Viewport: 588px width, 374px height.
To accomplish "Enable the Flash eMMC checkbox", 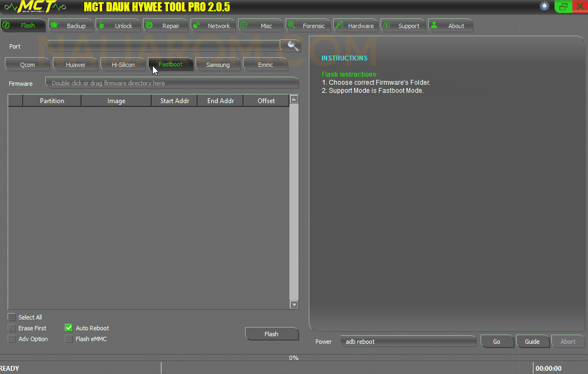I will tap(69, 339).
